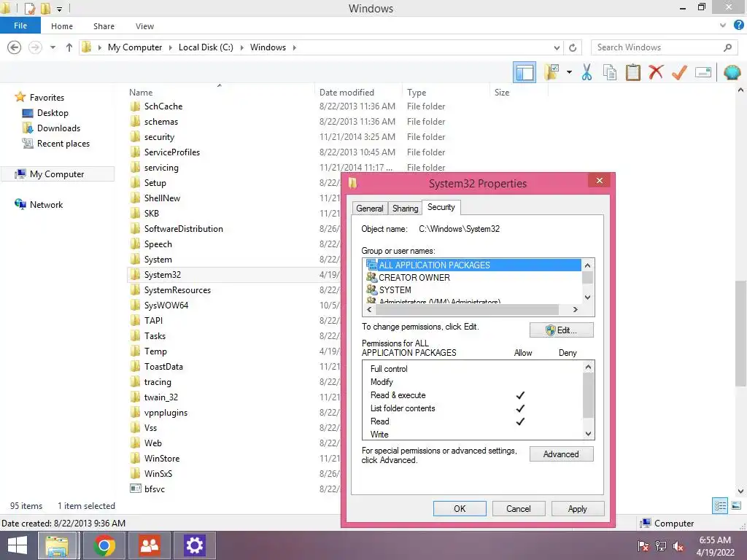
Task: Click the Back navigation arrow
Action: pyautogui.click(x=15, y=47)
